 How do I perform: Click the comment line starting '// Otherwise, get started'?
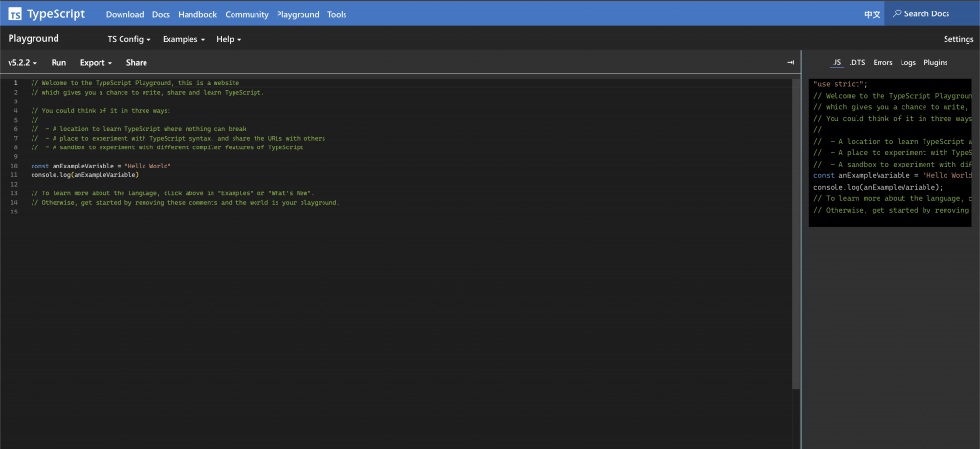[185, 203]
